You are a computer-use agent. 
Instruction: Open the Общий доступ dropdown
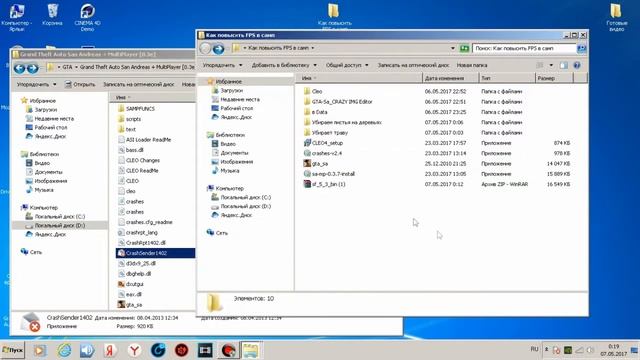pyautogui.click(x=347, y=65)
